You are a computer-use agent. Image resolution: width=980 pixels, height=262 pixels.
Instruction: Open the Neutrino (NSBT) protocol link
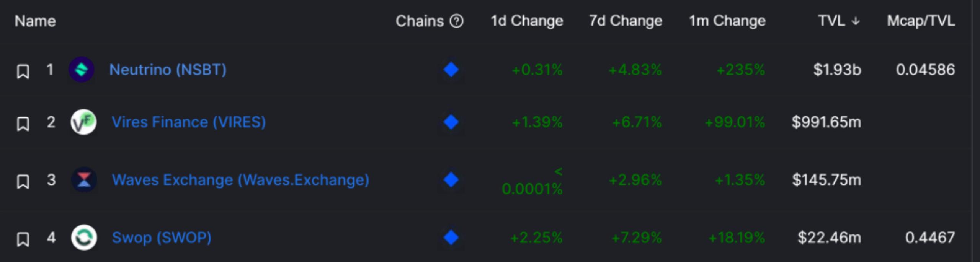click(168, 70)
